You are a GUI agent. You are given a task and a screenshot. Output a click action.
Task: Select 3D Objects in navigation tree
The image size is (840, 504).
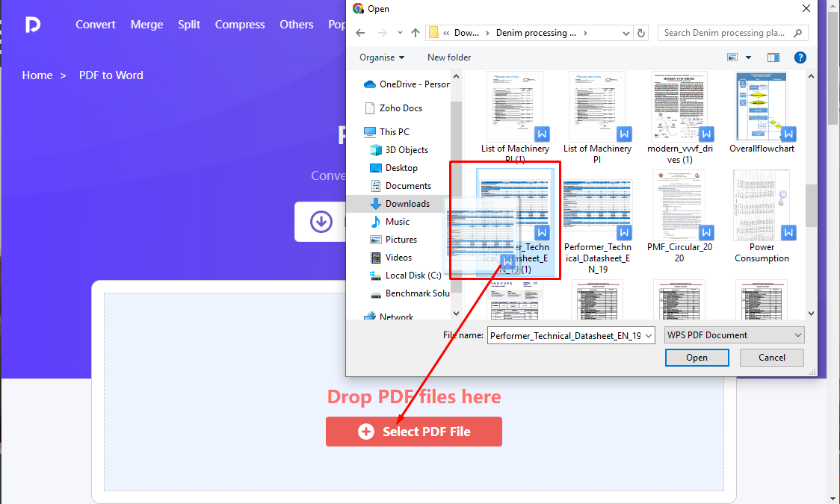click(x=407, y=150)
